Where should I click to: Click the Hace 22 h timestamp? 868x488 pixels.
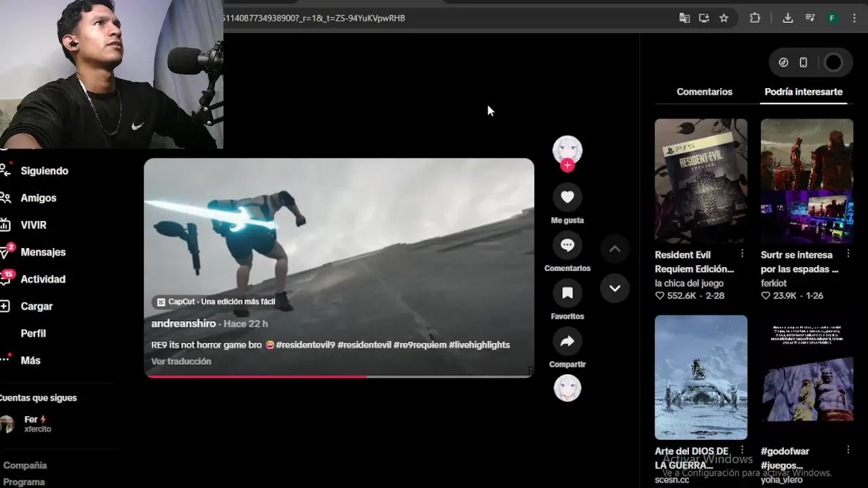click(x=245, y=324)
